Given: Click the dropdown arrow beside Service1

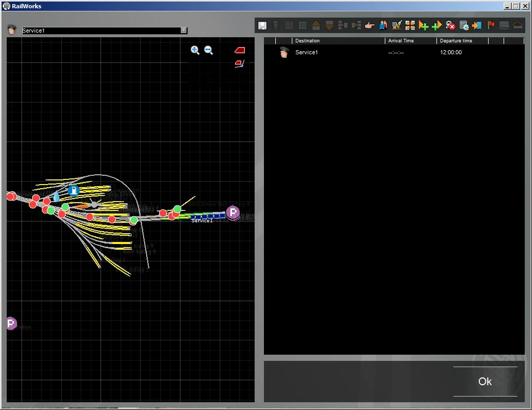Looking at the screenshot, I should 183,31.
